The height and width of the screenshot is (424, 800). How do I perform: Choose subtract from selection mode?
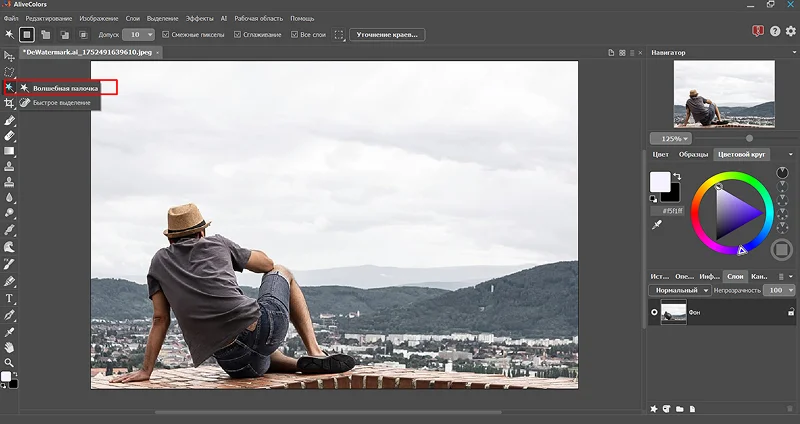pyautogui.click(x=65, y=35)
